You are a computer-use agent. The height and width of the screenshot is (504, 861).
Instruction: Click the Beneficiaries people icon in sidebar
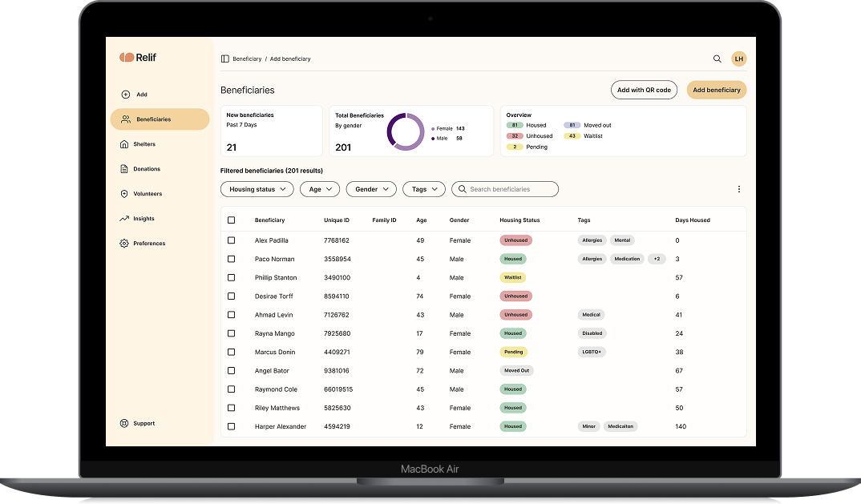tap(126, 119)
